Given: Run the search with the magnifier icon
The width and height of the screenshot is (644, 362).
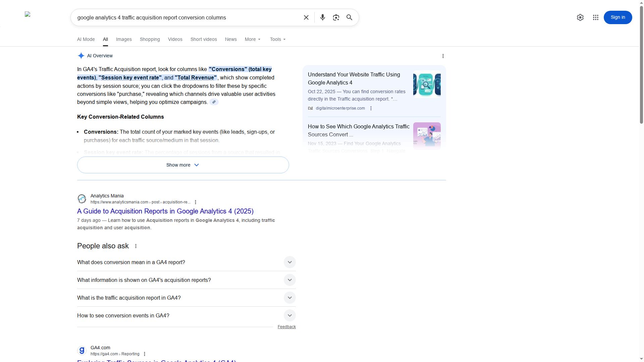Looking at the screenshot, I should [349, 17].
